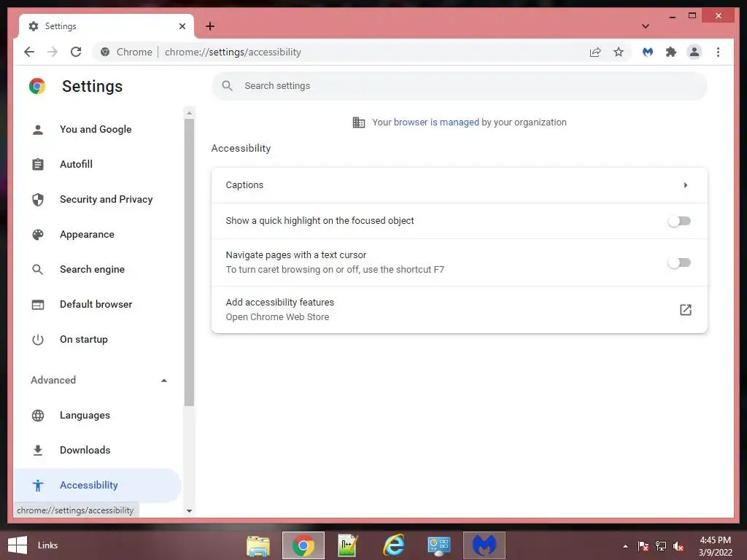Show hidden system tray icons
The width and height of the screenshot is (747, 560).
click(625, 546)
